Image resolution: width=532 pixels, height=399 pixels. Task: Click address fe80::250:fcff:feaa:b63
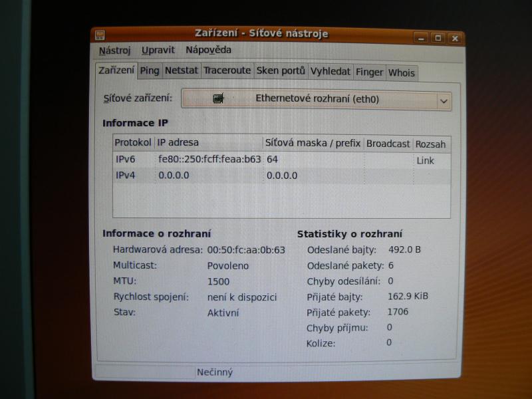click(x=209, y=159)
